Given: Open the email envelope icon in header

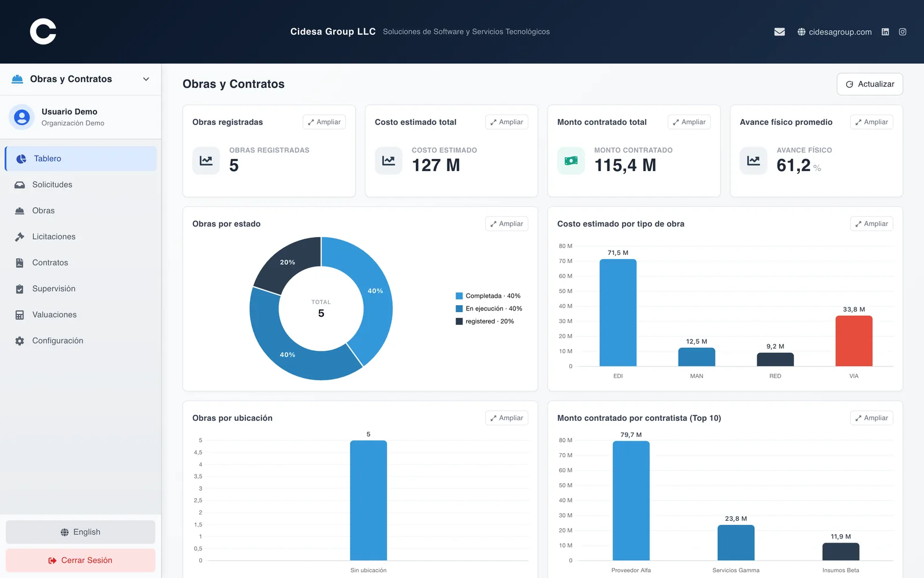Looking at the screenshot, I should click(x=780, y=32).
